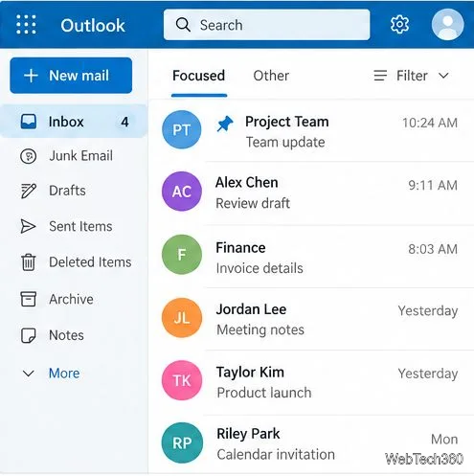Screen dimensions: 474x476
Task: Click Jordan Lee's Yesterday timestamp
Action: [x=428, y=311]
